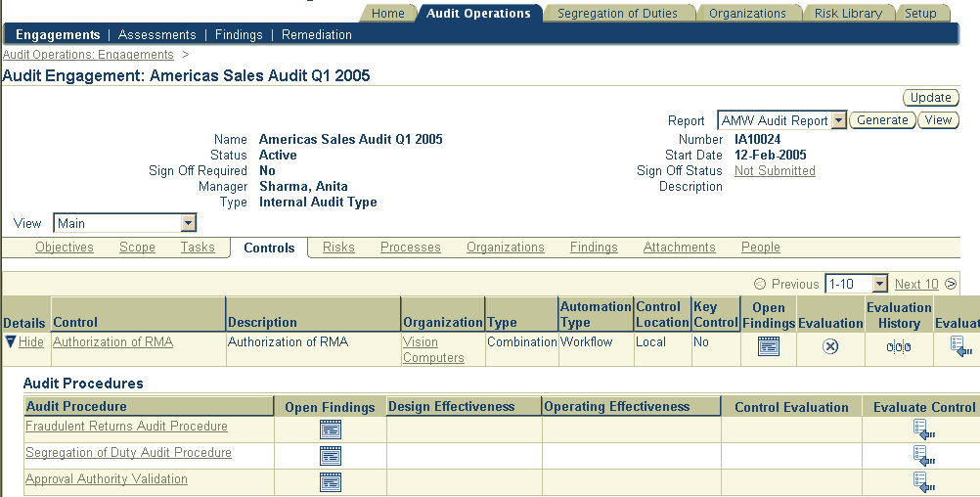Open Segregation of Duty Audit Procedure link
The image size is (980, 497).
click(128, 452)
